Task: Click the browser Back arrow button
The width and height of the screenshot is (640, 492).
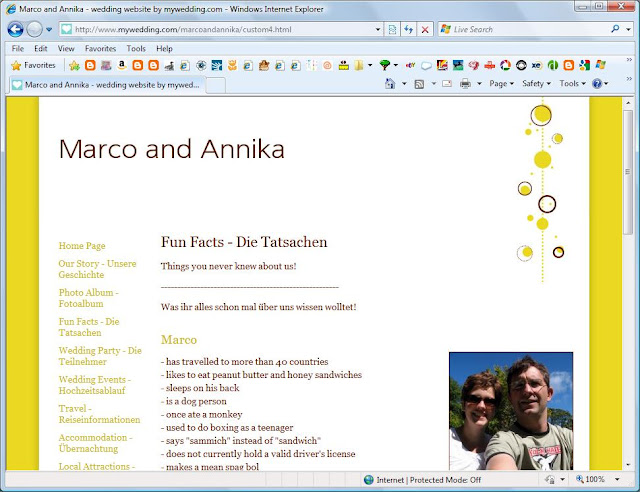Action: (16, 29)
